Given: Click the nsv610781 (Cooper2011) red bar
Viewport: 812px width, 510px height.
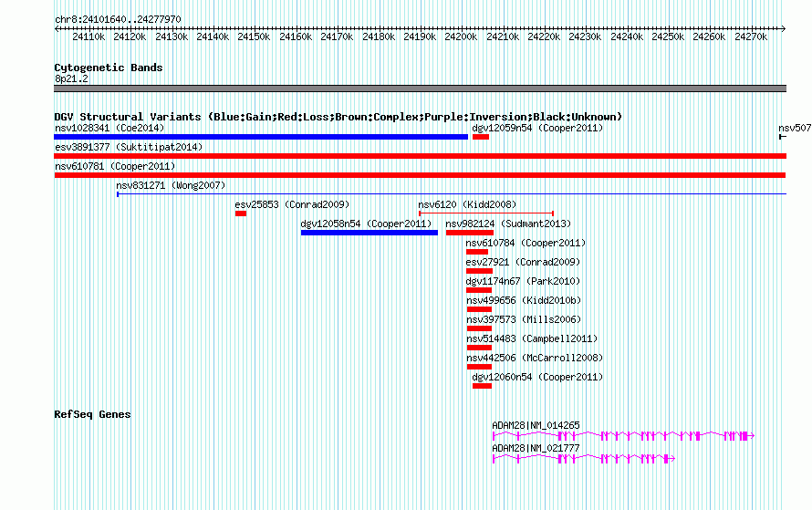Looking at the screenshot, I should click(x=420, y=175).
